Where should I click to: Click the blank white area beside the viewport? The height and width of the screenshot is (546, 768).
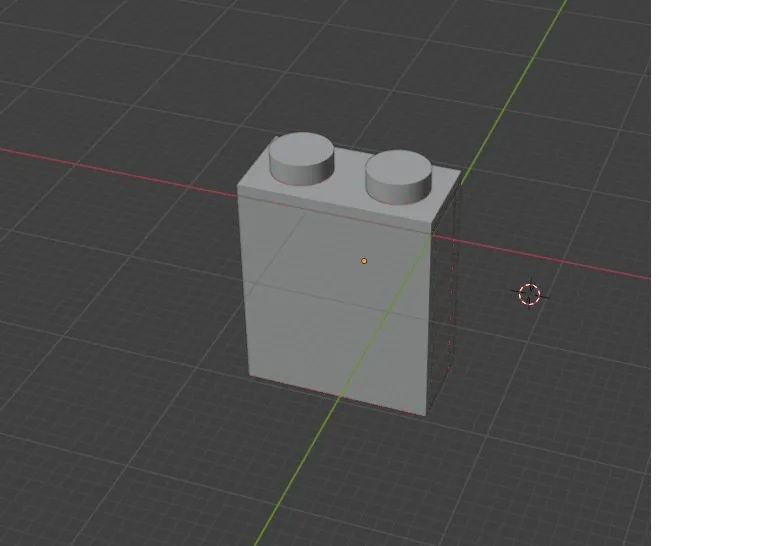[x=710, y=270]
